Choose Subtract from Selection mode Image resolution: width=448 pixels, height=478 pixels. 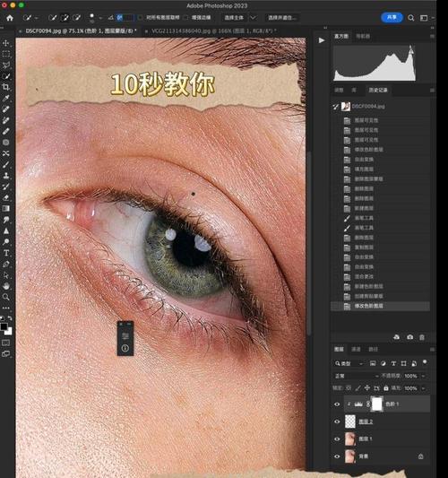coord(77,18)
